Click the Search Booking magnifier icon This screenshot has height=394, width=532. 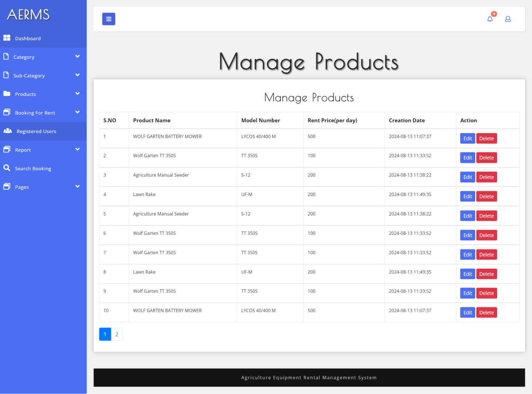[x=7, y=168]
